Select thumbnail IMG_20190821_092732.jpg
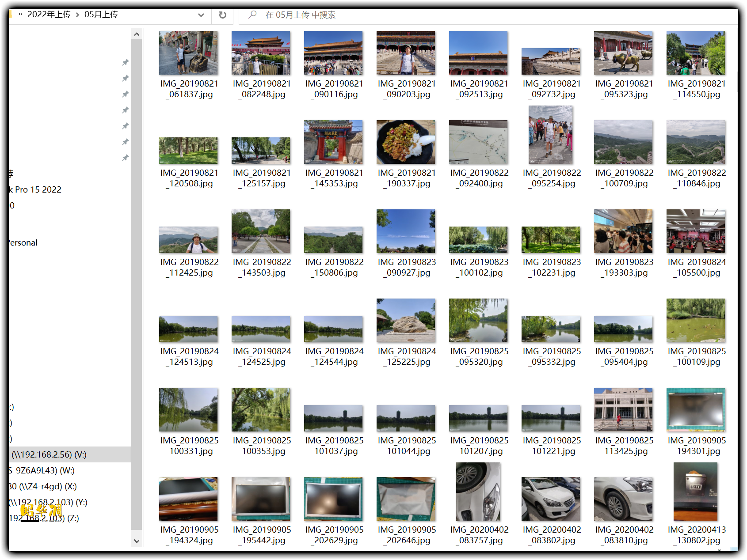Screen dimensions: 747x560 pos(551,61)
